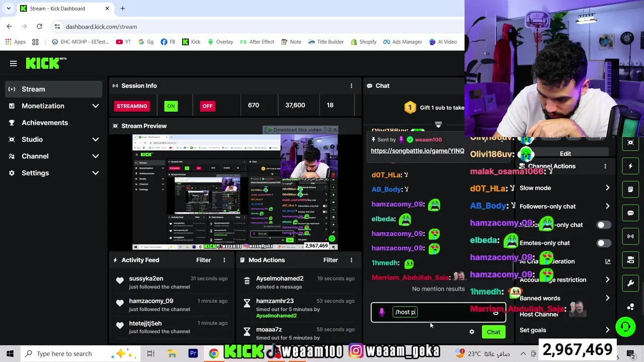Click Host Channel option

(x=539, y=314)
